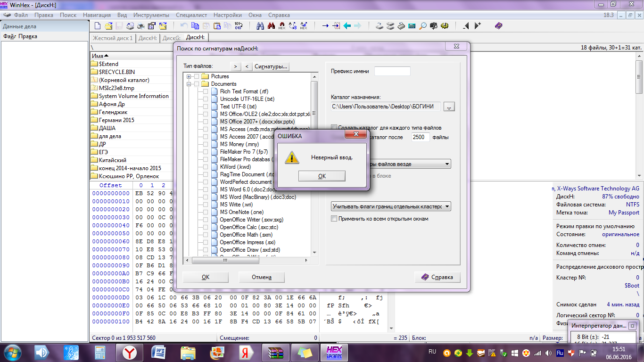The height and width of the screenshot is (362, 644).
Task: Expand the Pictures tree node
Action: (x=189, y=76)
